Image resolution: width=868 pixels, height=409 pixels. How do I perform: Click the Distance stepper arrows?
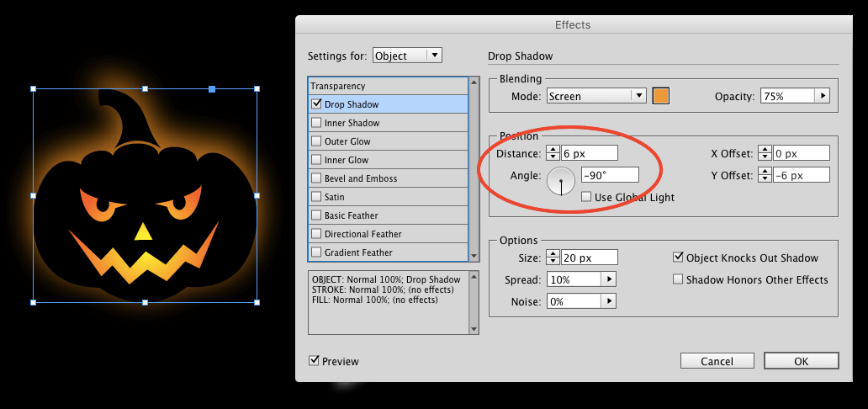553,153
